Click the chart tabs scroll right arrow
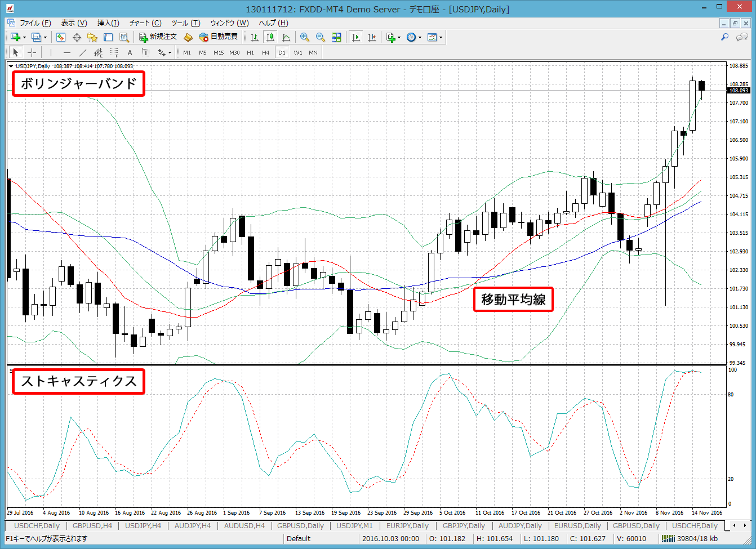Screen dimensions: 756x549 (x=744, y=526)
